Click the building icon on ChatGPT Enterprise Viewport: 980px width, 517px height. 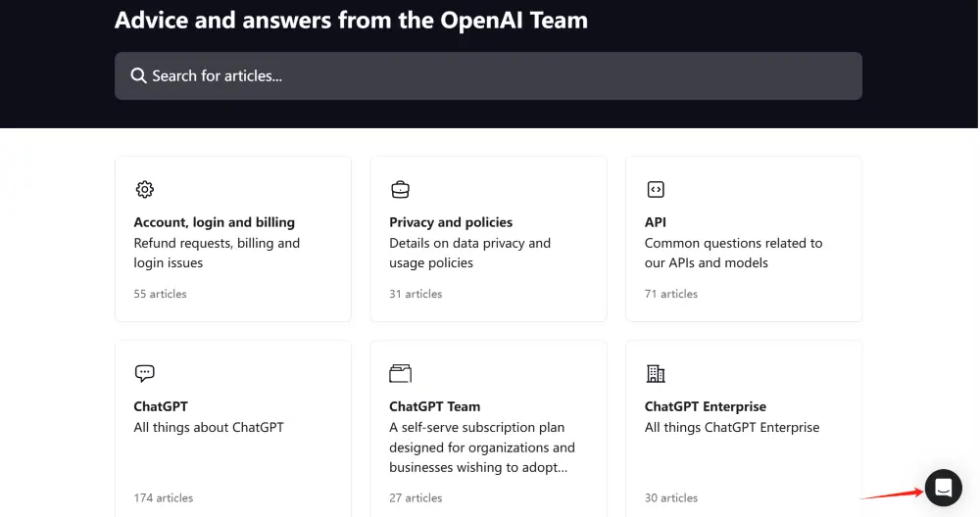click(656, 373)
